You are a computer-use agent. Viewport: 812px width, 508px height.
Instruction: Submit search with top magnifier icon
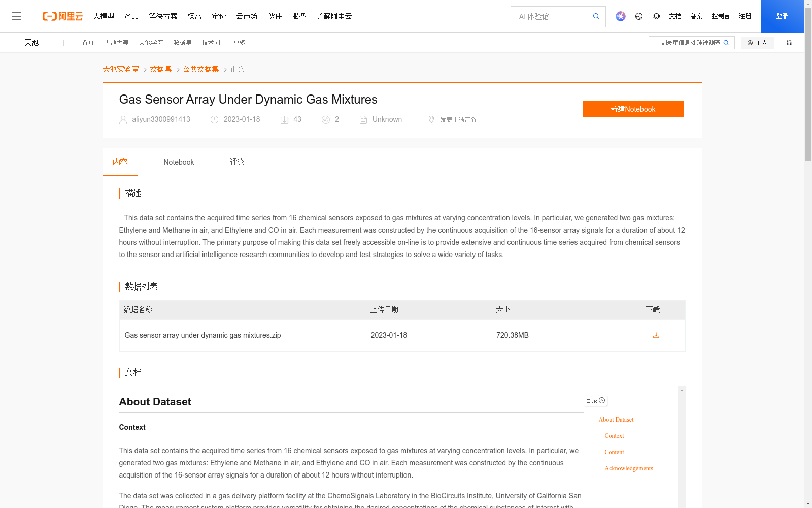tap(596, 16)
